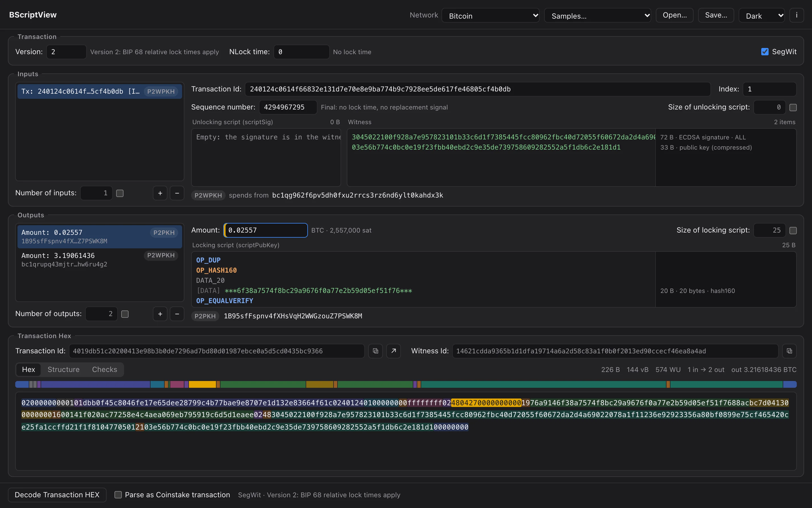Focus the NLock time field
Image resolution: width=812 pixels, height=508 pixels.
point(301,52)
